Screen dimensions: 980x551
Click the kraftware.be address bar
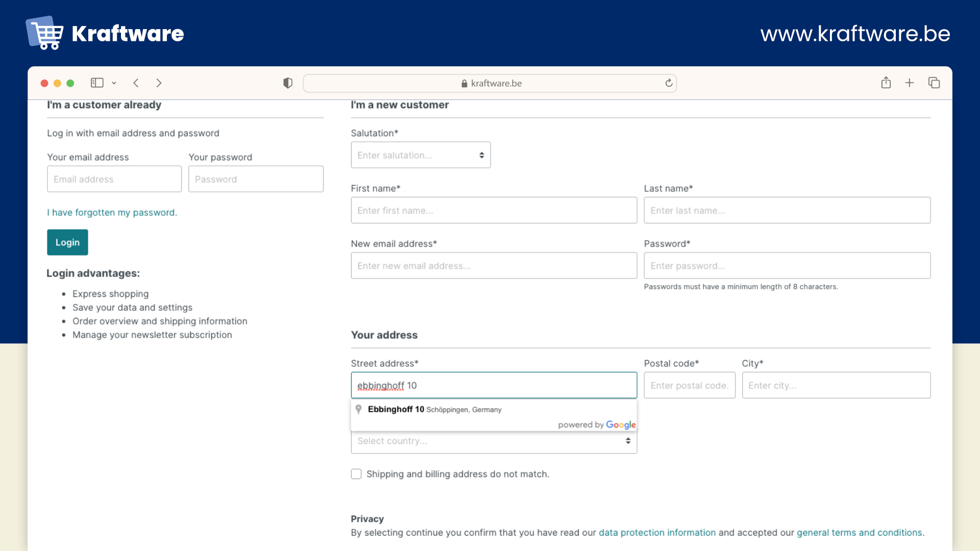pyautogui.click(x=490, y=83)
